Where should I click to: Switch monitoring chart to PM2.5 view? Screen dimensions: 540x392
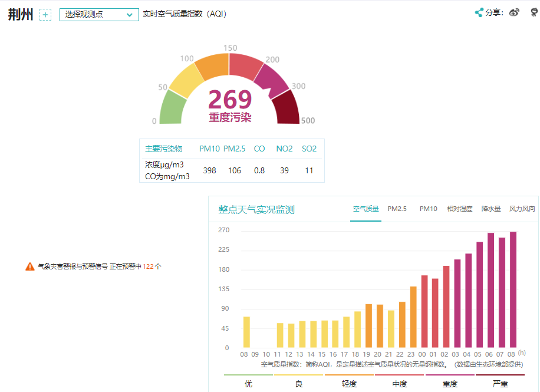[x=397, y=208]
